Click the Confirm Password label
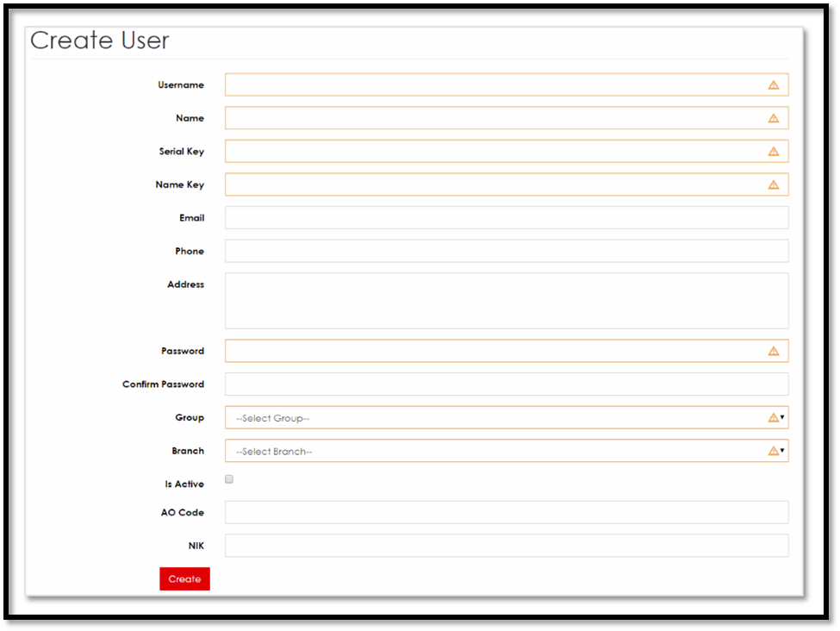The image size is (840, 631). [164, 384]
